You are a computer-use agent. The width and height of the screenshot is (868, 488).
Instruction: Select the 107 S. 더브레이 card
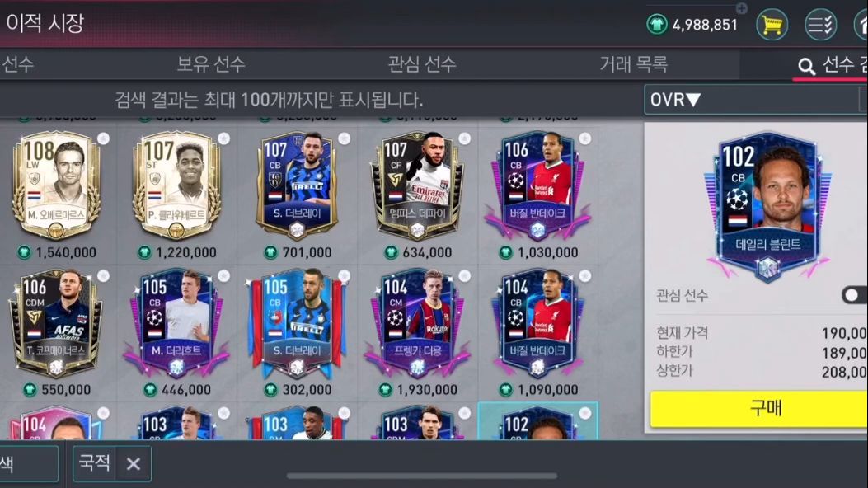pyautogui.click(x=298, y=185)
